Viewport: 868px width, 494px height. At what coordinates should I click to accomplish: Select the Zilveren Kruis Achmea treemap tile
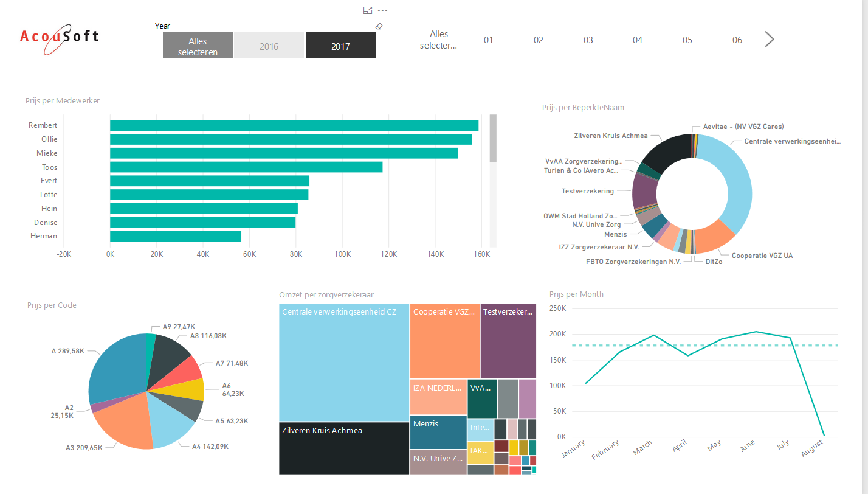(344, 448)
